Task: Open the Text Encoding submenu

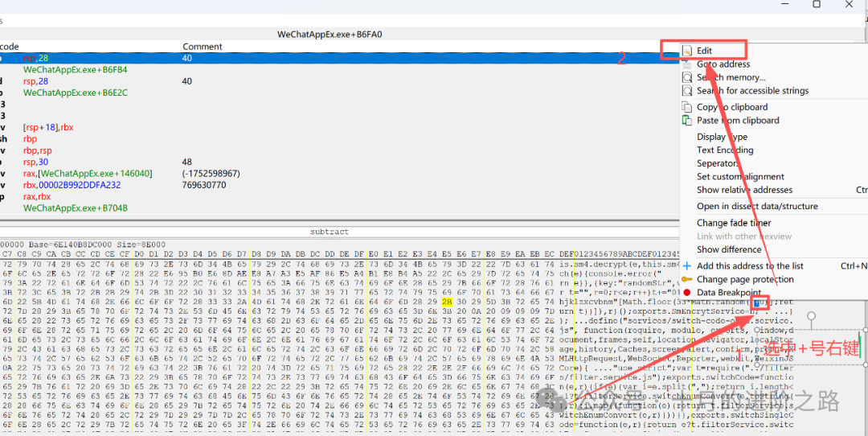Action: [725, 150]
